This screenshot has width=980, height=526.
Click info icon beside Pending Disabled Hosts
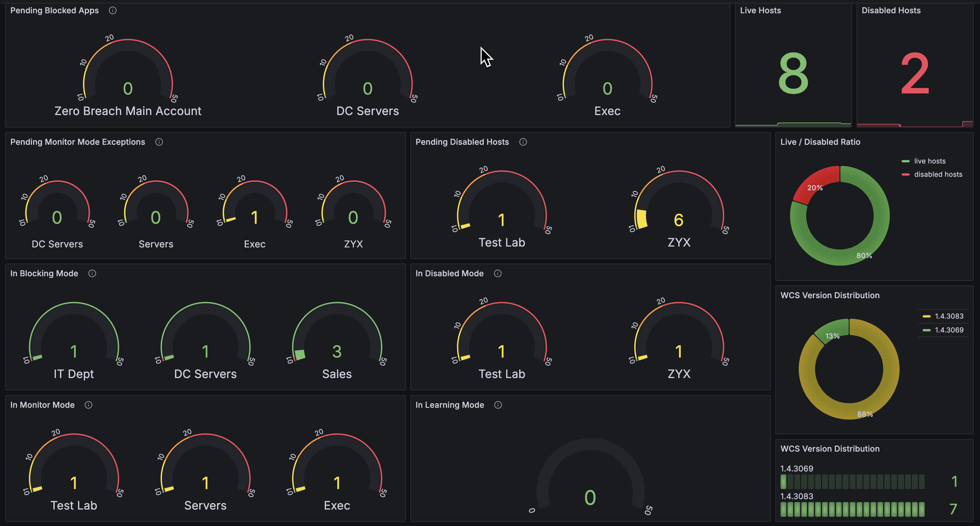(x=523, y=142)
